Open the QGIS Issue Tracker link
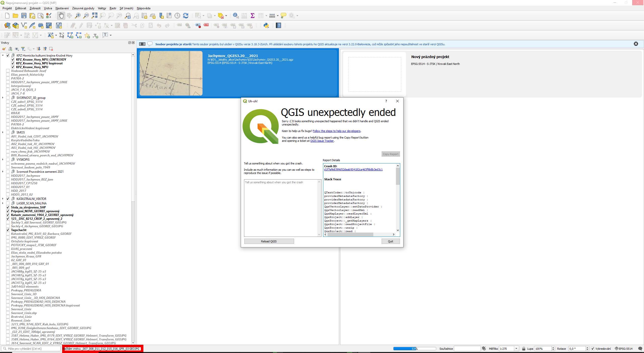 (322, 141)
